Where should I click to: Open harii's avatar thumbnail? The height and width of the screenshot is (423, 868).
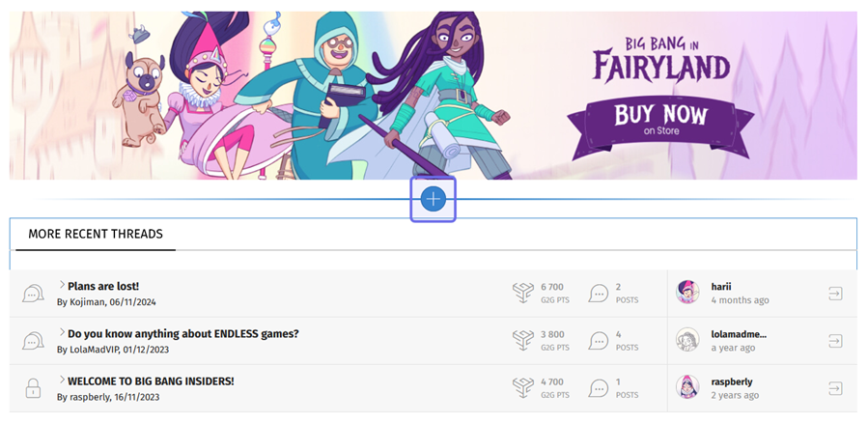click(687, 293)
